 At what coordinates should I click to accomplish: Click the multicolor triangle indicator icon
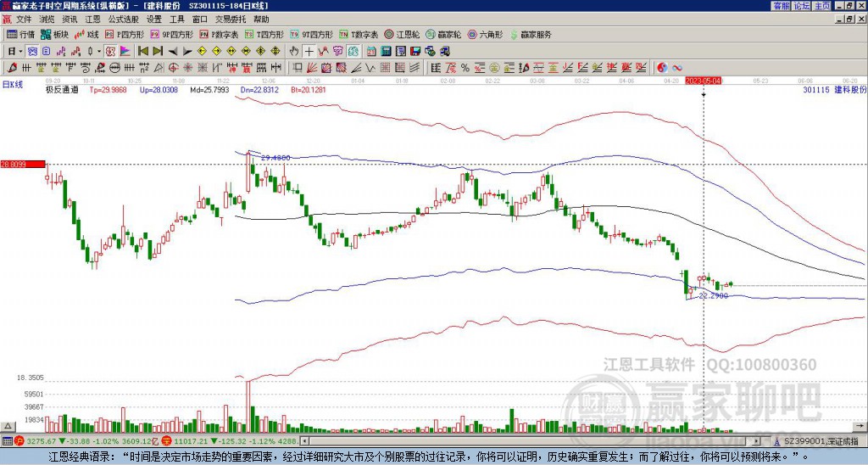click(x=125, y=52)
